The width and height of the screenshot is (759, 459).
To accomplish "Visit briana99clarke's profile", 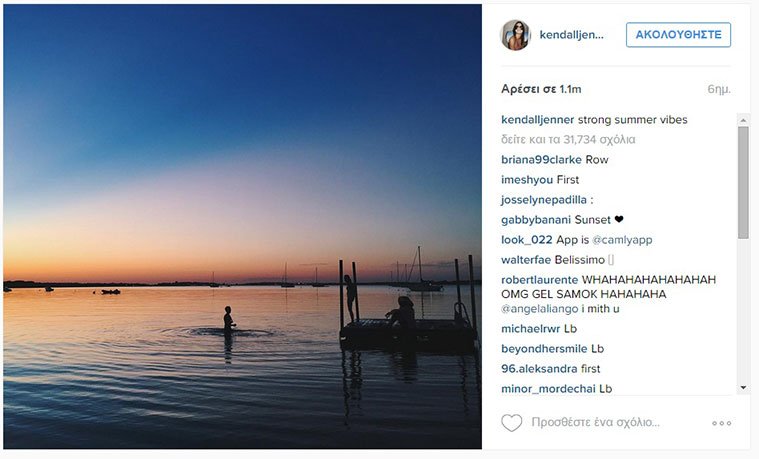I will [540, 160].
